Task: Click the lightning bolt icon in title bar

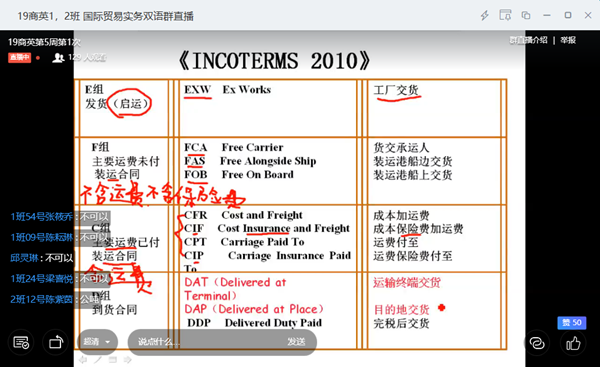Action: 485,15
